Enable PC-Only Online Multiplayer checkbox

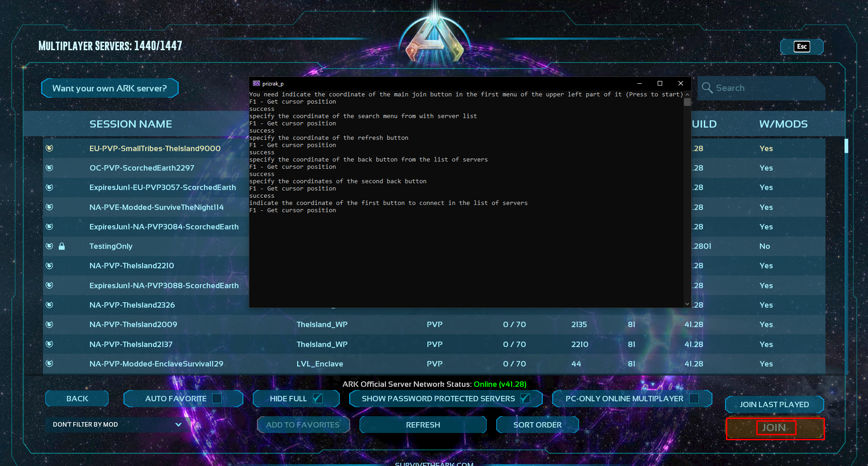click(694, 399)
